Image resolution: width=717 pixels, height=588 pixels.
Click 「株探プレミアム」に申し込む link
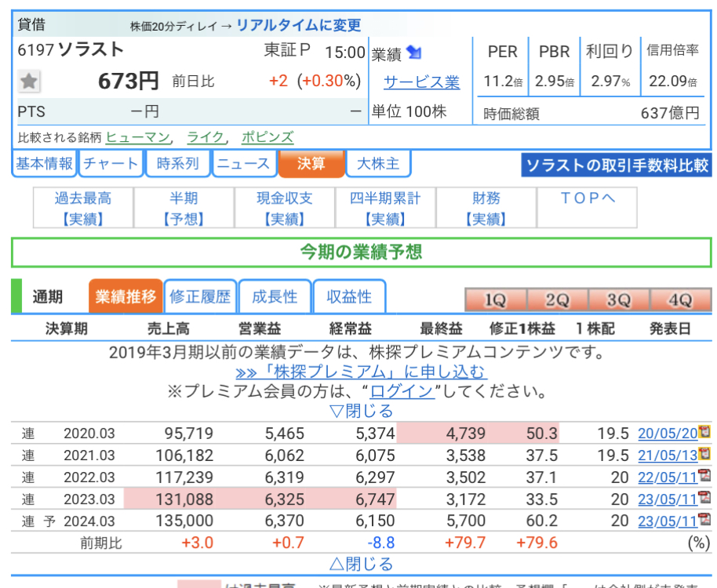[x=361, y=372]
